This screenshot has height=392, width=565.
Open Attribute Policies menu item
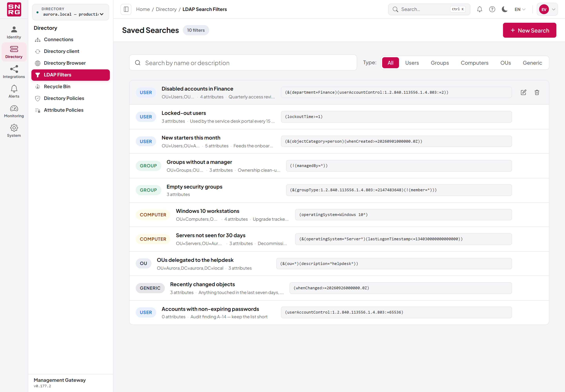pos(71,110)
